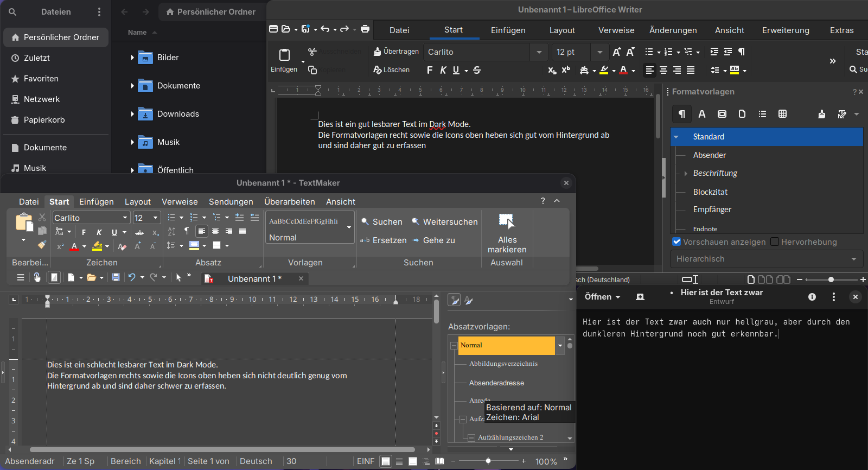Click new tab icon in text editor header

[x=640, y=297]
